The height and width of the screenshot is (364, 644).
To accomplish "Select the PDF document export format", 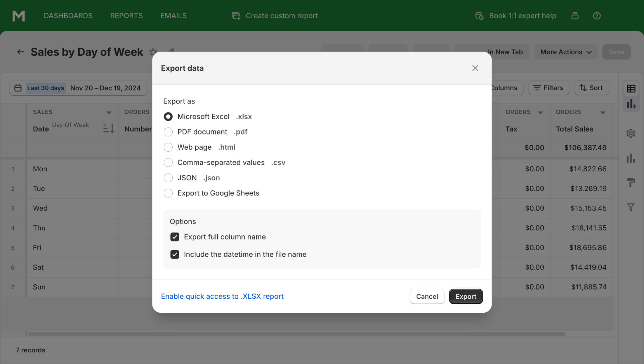I will 168,132.
